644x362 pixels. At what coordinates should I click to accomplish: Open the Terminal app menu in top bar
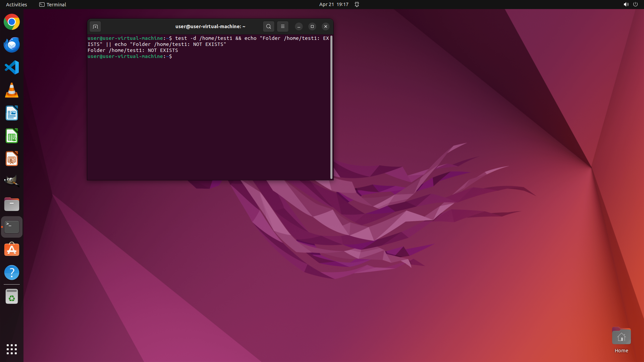(53, 4)
